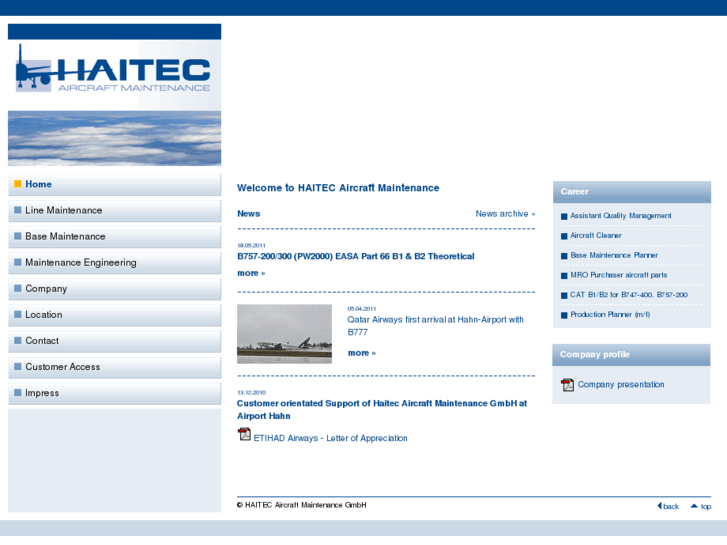Click the Welcome to HAITEC Aircraft Maintenance heading

pos(338,188)
